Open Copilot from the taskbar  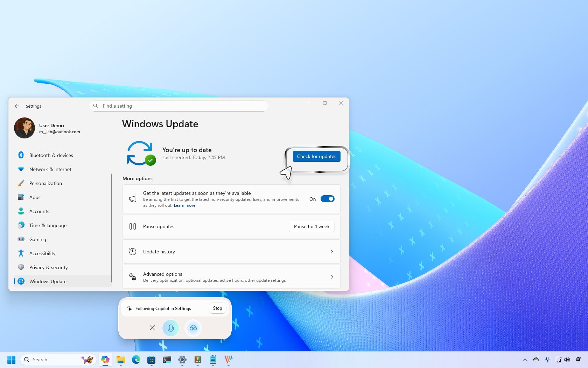click(105, 360)
